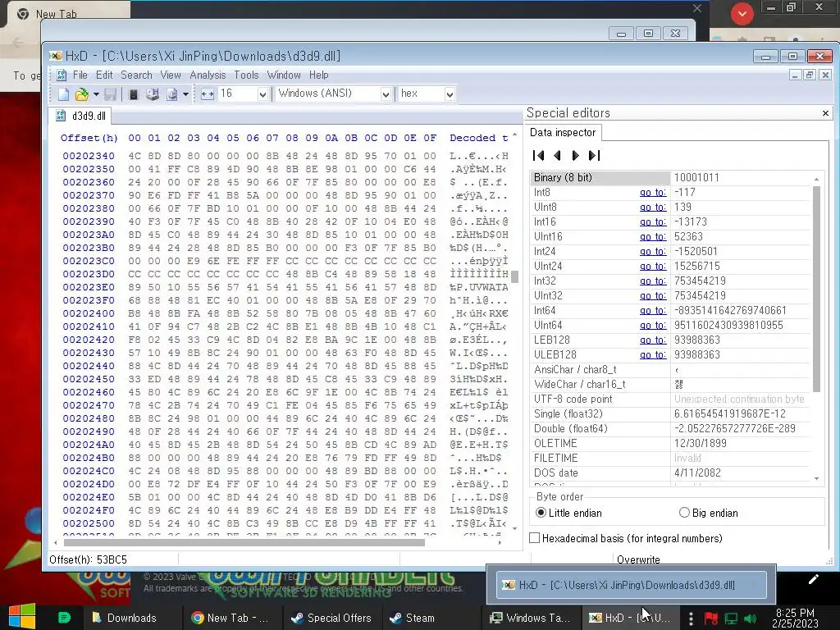Open the Analysis menu
Image resolution: width=840 pixels, height=630 pixels.
click(x=208, y=75)
